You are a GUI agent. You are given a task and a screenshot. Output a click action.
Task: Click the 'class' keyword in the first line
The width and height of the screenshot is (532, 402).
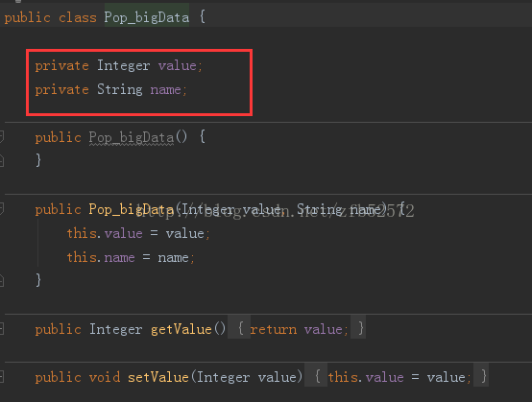click(78, 17)
